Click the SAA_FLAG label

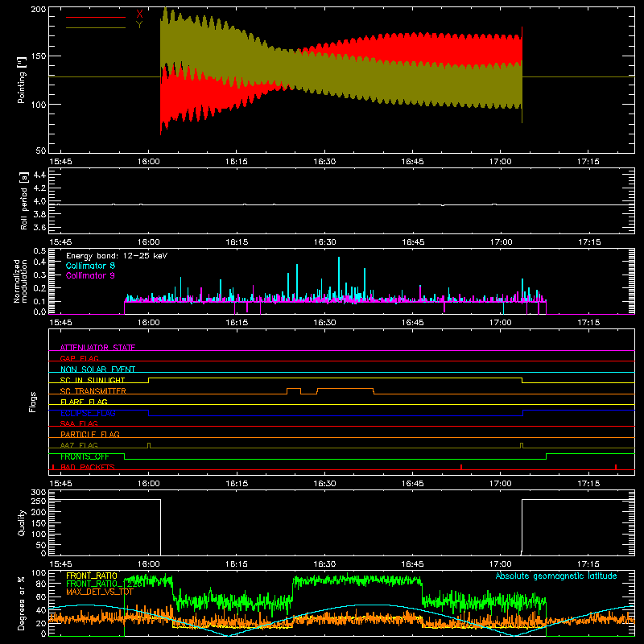tap(79, 423)
